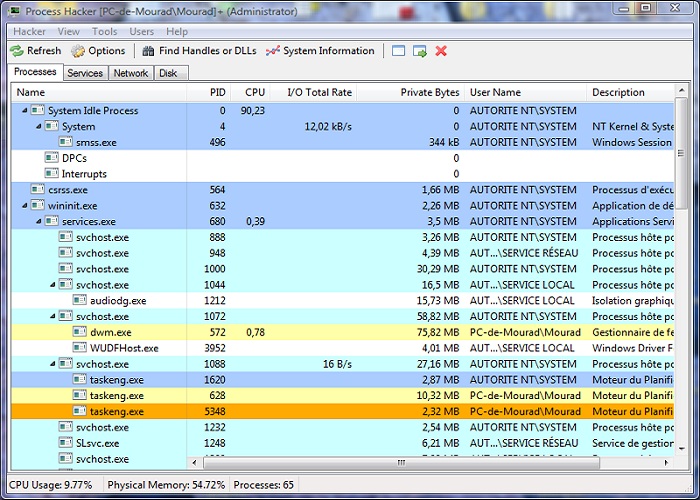This screenshot has height=500, width=700.
Task: Switch to the Services tab
Action: (x=85, y=73)
